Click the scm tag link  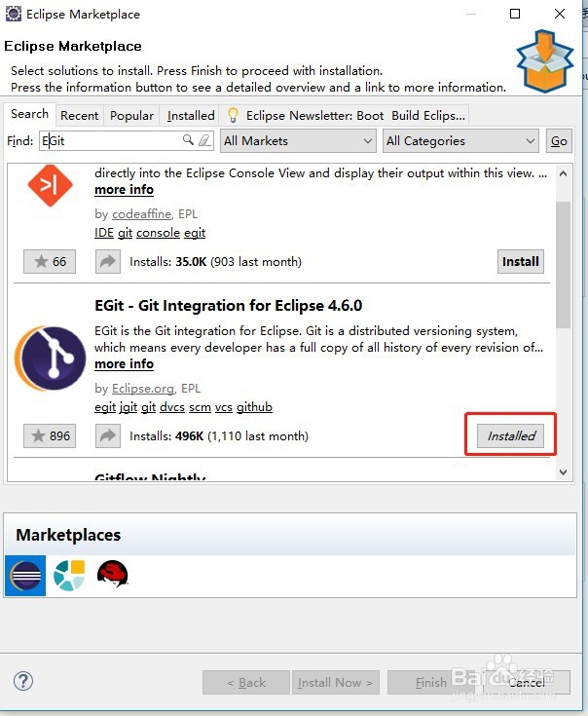pos(200,407)
